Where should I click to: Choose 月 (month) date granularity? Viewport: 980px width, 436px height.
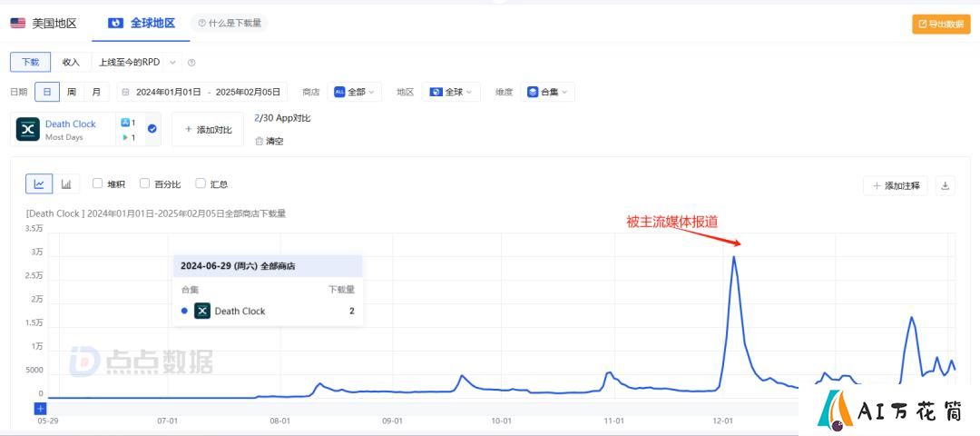click(96, 92)
